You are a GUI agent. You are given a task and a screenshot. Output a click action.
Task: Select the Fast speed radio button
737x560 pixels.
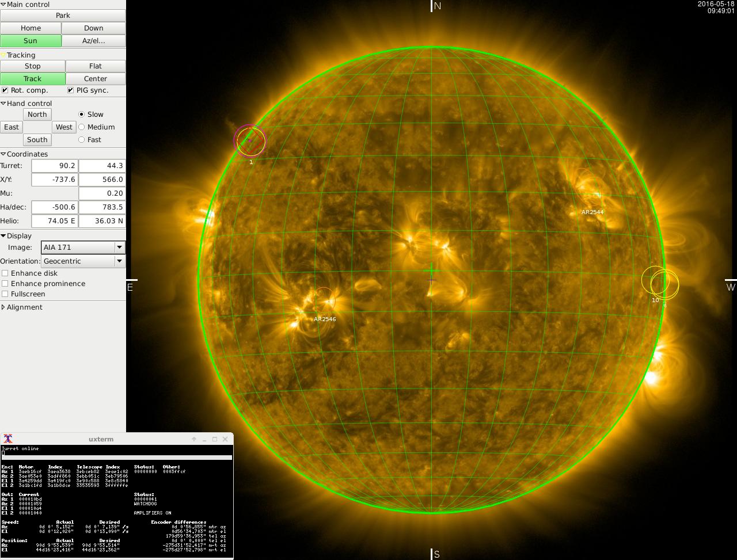[81, 140]
